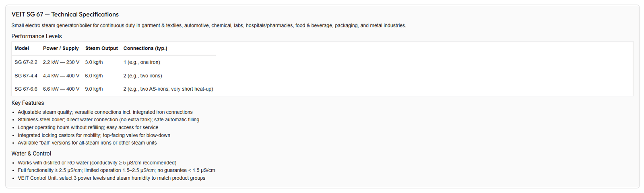
Task: Click the two AS-irons connections cell
Action: point(168,89)
